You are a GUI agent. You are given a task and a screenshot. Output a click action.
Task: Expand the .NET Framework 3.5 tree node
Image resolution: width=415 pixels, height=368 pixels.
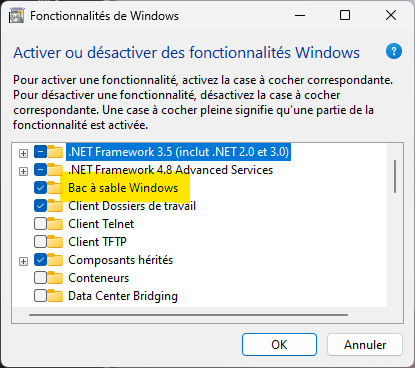click(x=23, y=153)
